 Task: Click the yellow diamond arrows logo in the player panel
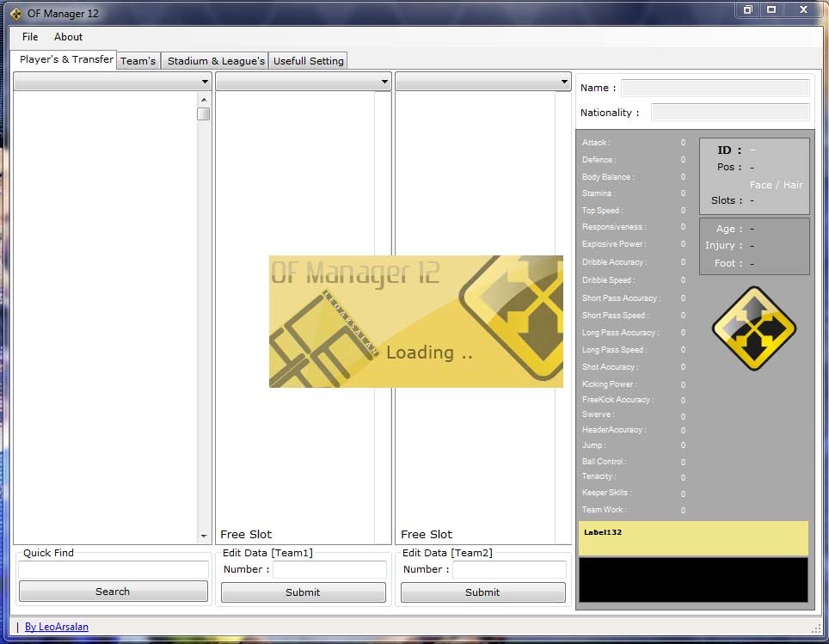click(753, 328)
